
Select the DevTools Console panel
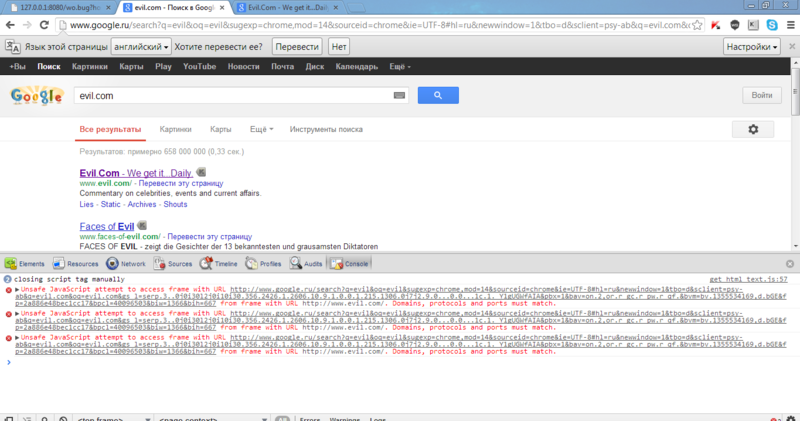[349, 263]
